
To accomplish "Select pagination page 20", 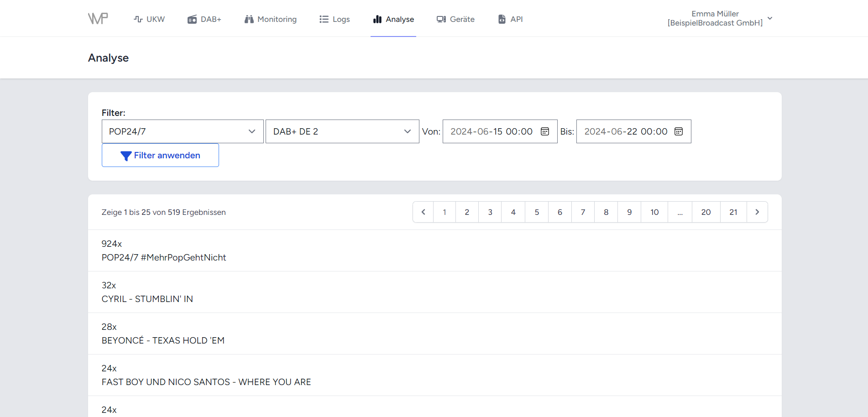I will click(706, 212).
